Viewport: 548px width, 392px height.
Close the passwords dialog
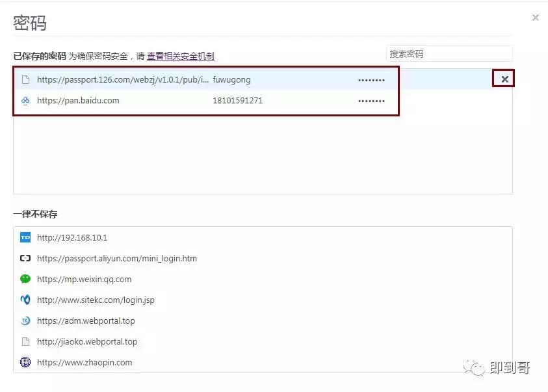click(x=535, y=18)
